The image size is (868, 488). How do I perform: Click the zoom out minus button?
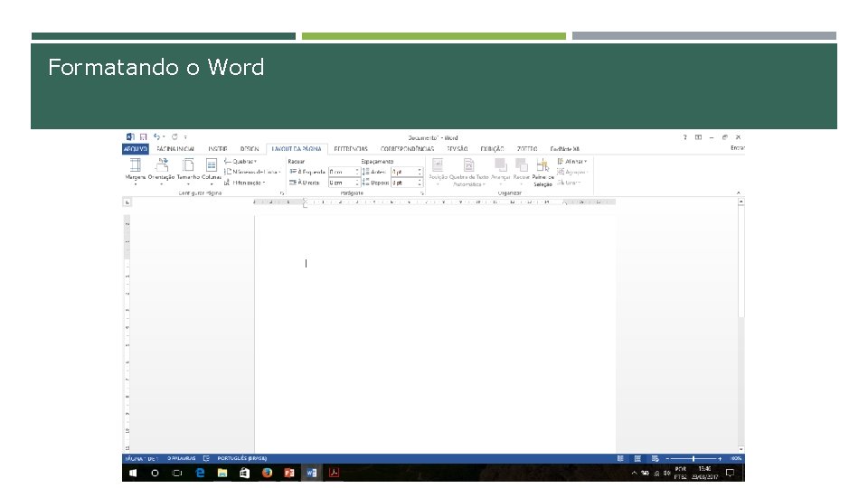pyautogui.click(x=667, y=459)
